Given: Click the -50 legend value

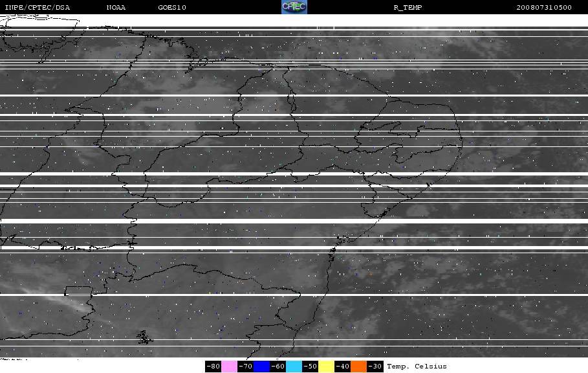Looking at the screenshot, I should point(310,367).
